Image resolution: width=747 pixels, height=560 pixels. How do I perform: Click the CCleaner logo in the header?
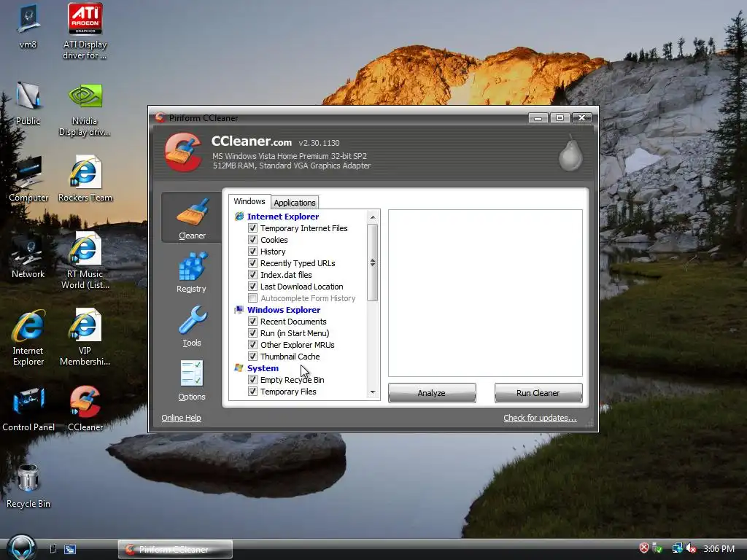[x=183, y=152]
